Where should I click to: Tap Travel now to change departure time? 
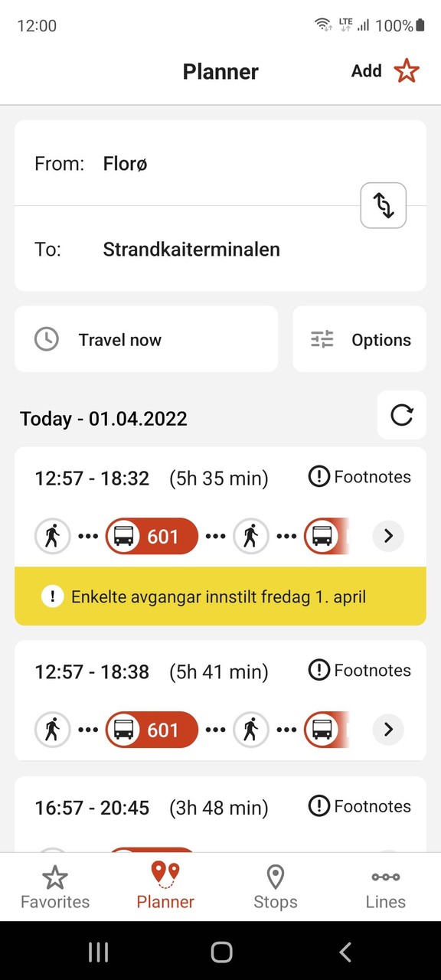[x=120, y=339]
